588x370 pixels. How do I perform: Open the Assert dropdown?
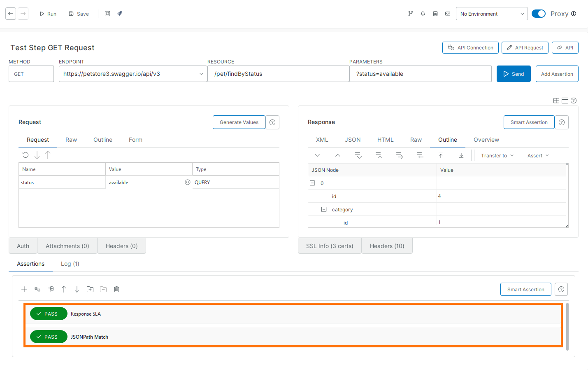point(538,155)
